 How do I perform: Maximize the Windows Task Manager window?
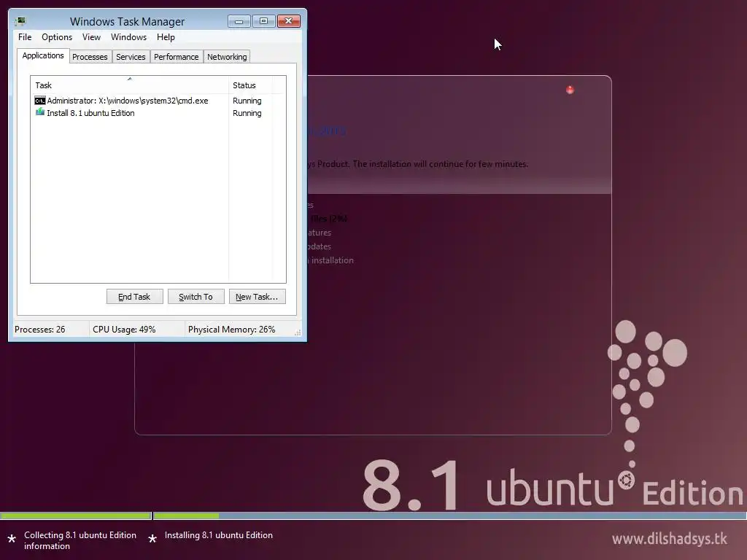(x=263, y=21)
